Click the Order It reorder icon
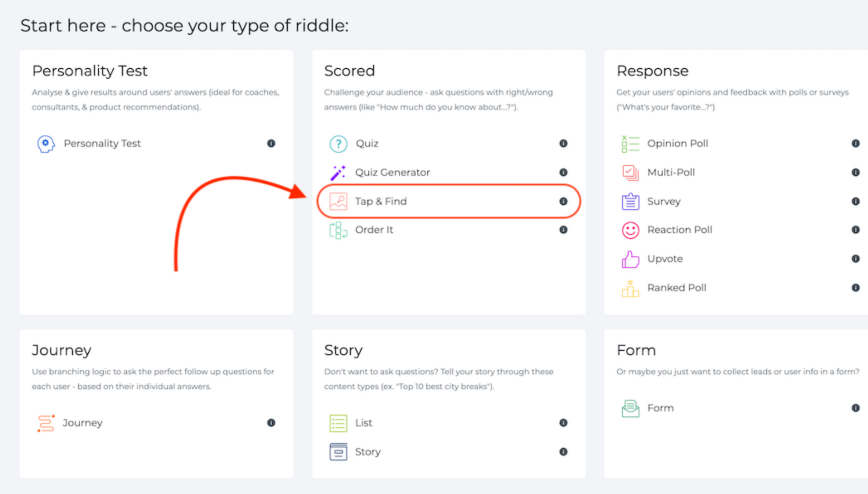Viewport: 868px width, 494px height. (338, 230)
